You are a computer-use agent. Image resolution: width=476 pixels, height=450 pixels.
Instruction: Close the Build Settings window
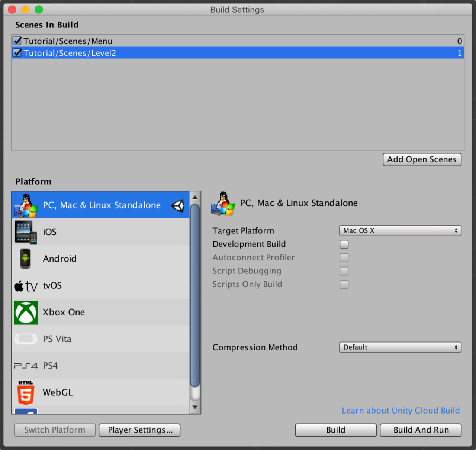click(x=12, y=10)
